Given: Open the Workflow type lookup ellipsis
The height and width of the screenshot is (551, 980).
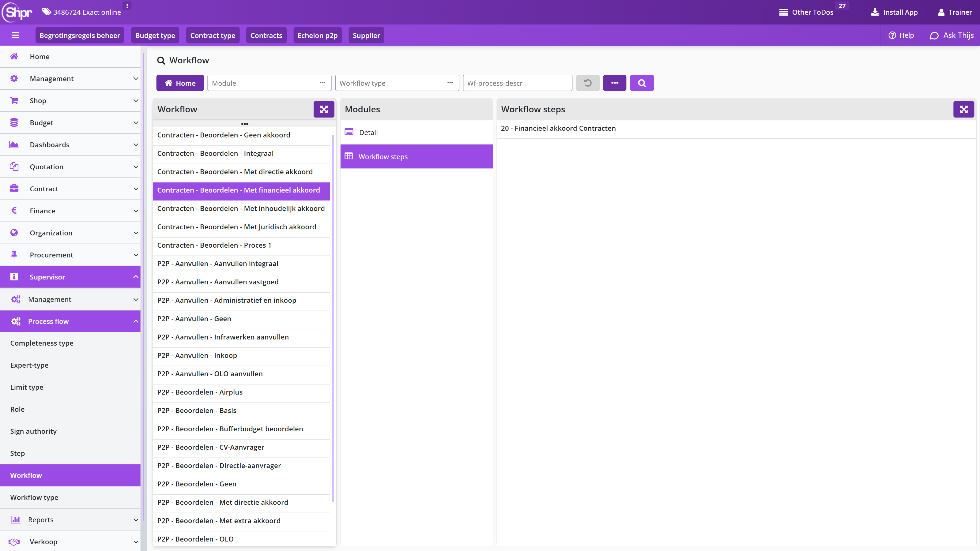Looking at the screenshot, I should tap(450, 83).
